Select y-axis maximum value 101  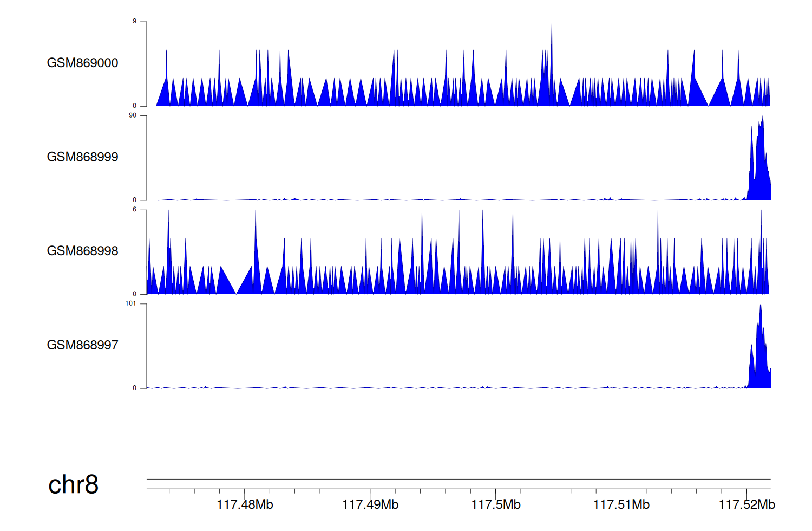(x=131, y=303)
